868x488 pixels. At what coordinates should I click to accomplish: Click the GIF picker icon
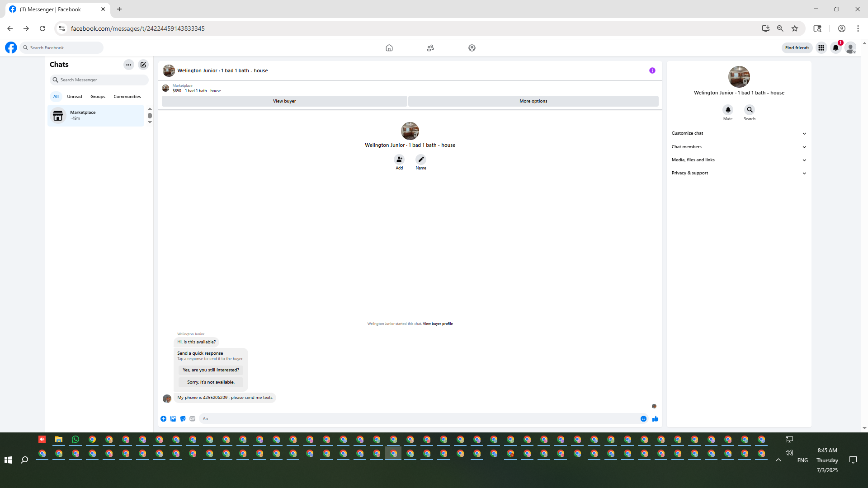coord(193,419)
